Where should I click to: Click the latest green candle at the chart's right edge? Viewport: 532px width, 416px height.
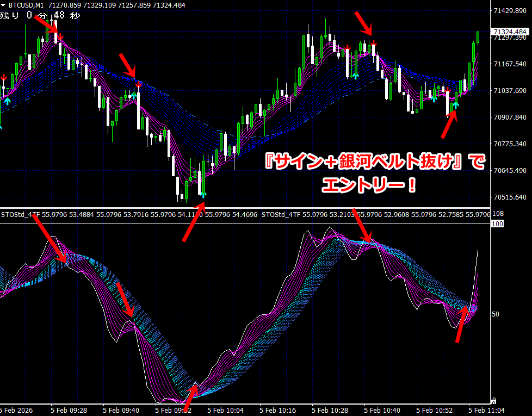click(x=478, y=38)
